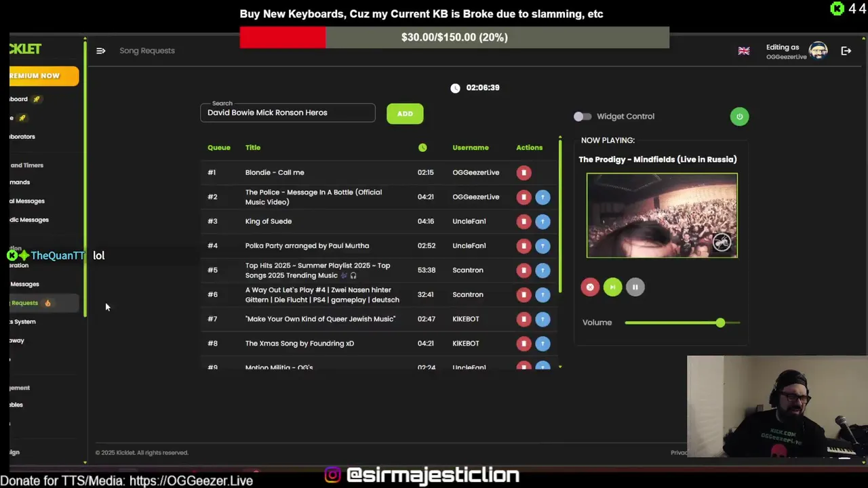Move A Way Out Let's Play up

[542, 295]
